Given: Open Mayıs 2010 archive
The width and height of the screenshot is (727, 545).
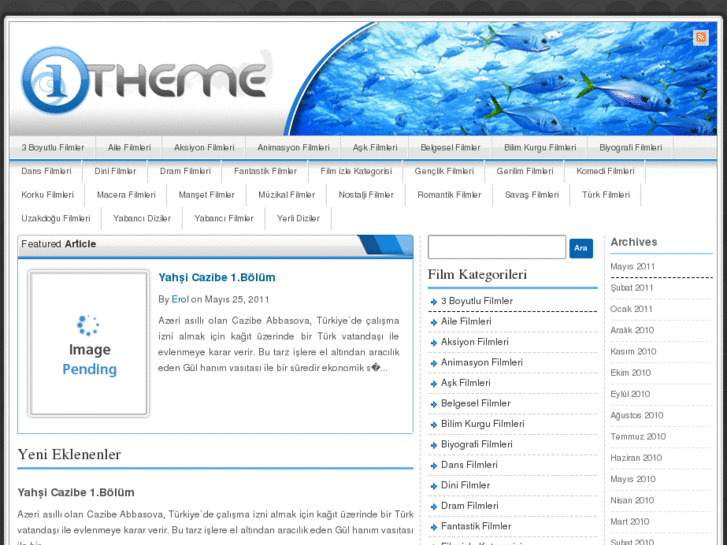Looking at the screenshot, I should point(633,479).
